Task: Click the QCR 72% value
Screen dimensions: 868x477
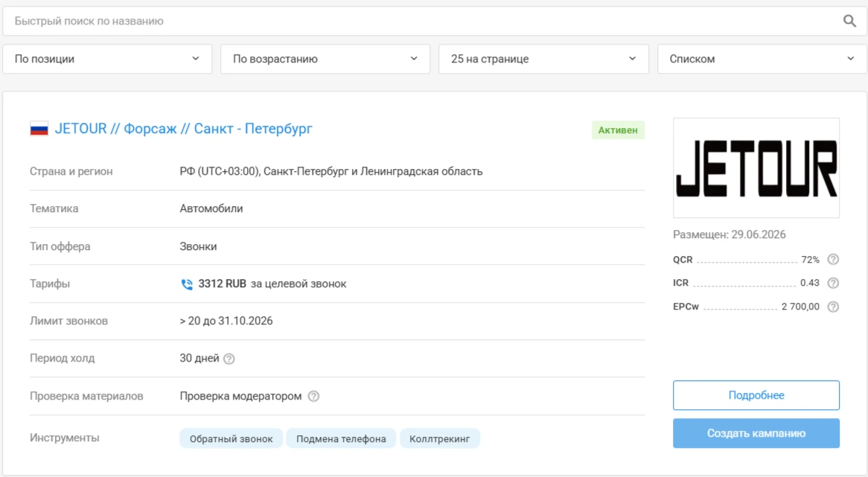Action: pos(810,260)
